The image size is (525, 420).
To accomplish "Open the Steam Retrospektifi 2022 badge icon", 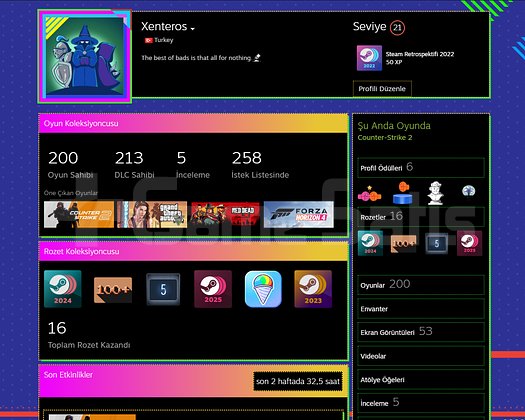I will 369,58.
